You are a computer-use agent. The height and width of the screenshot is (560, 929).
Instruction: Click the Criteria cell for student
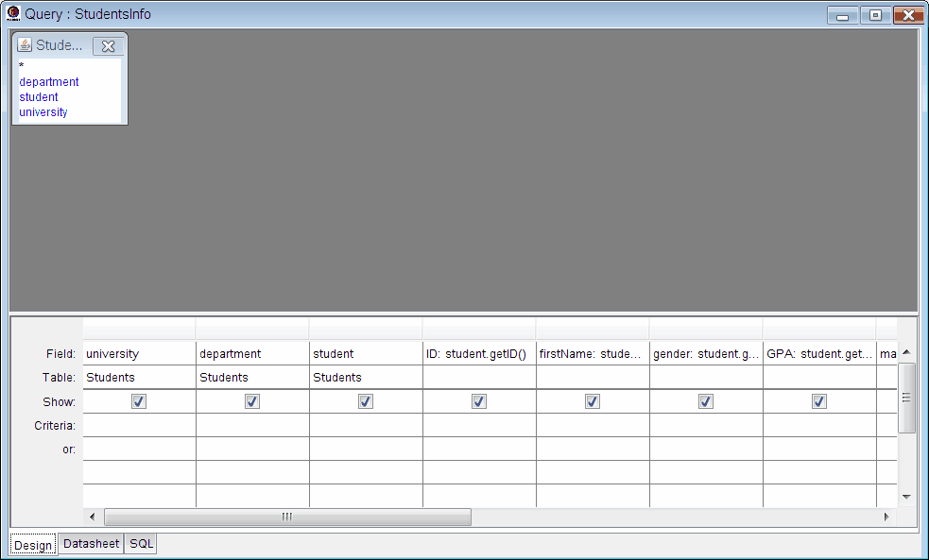366,425
